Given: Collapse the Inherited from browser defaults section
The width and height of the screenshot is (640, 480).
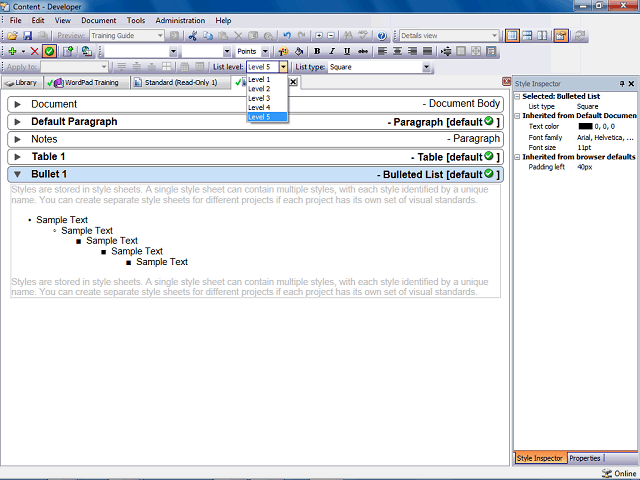Looking at the screenshot, I should (517, 157).
